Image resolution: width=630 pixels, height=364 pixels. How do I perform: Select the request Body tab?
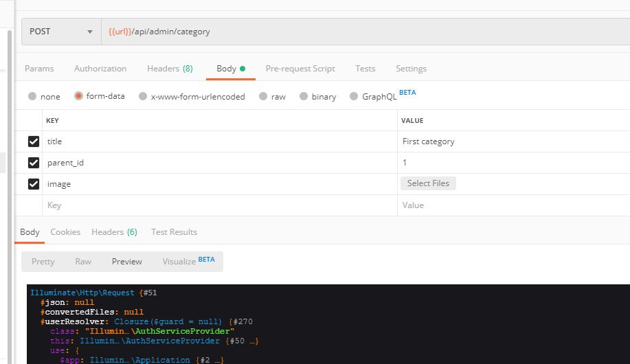[x=231, y=69]
